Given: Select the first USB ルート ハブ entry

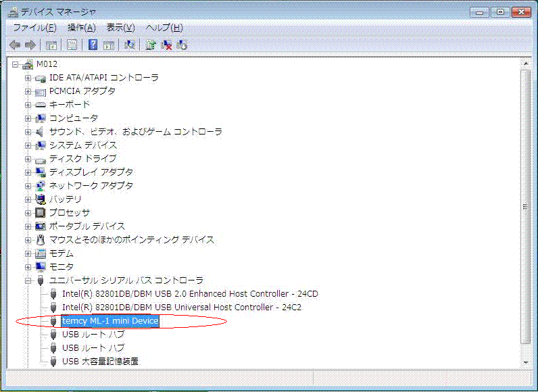Looking at the screenshot, I should pos(93,335).
